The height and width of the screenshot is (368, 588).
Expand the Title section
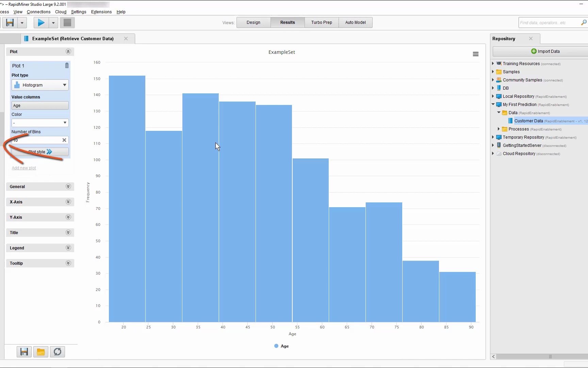(68, 232)
